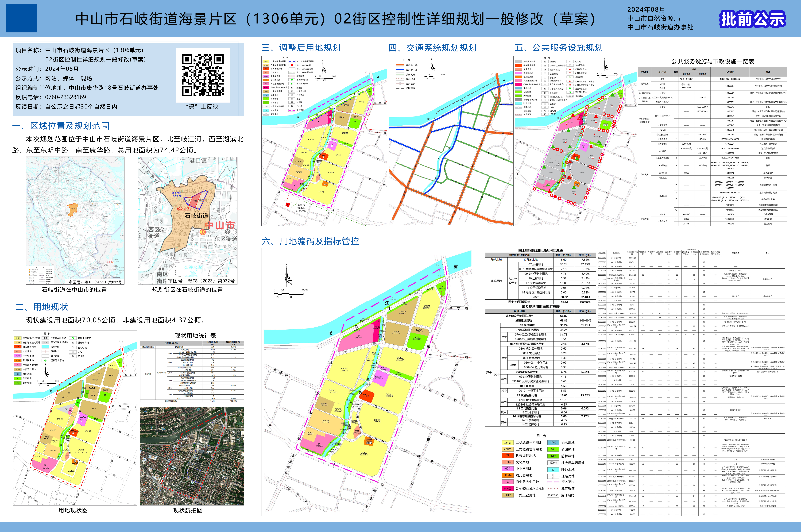Click the 城市支路 green line in traffic legend
Viewport: 801px width, 532px height.
click(x=400, y=74)
